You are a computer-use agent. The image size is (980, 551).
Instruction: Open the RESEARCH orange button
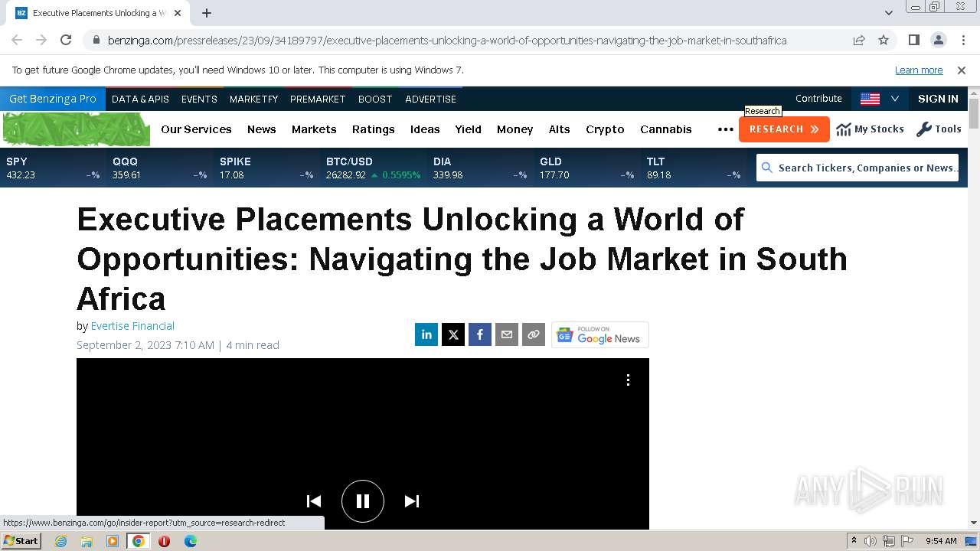tap(784, 129)
